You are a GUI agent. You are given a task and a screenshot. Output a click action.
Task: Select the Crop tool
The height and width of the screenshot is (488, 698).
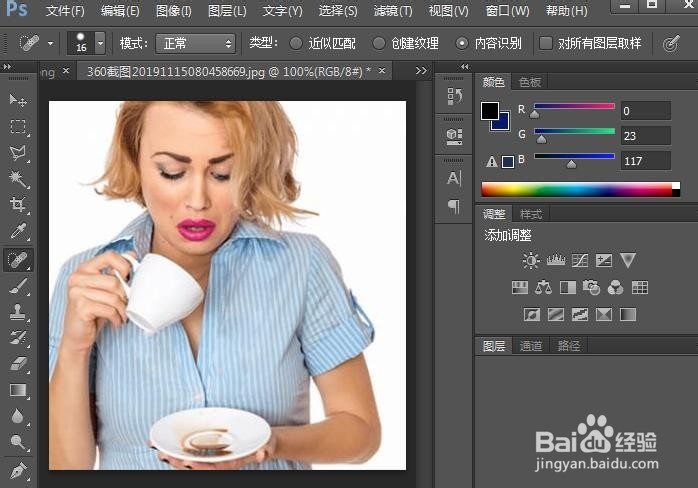[18, 205]
